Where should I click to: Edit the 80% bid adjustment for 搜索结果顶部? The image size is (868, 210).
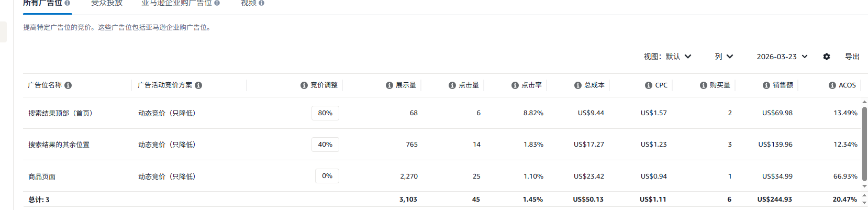coord(325,113)
